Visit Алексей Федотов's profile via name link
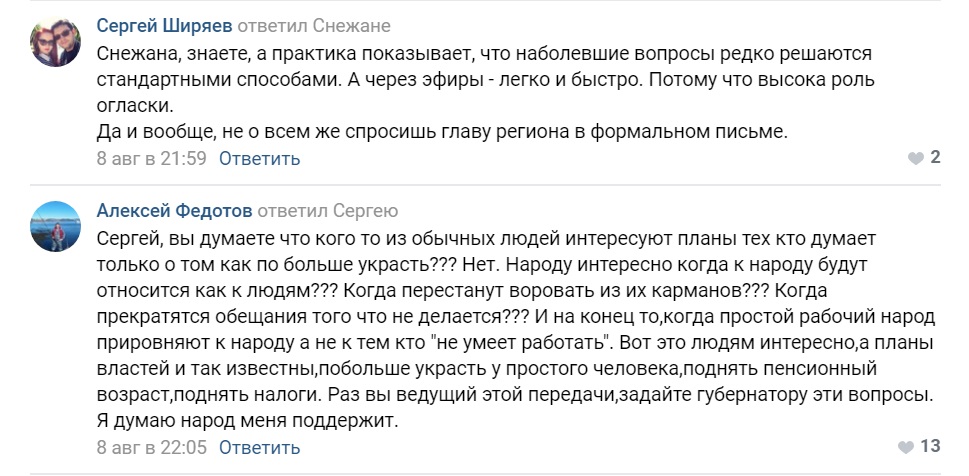969x476 pixels. point(174,211)
